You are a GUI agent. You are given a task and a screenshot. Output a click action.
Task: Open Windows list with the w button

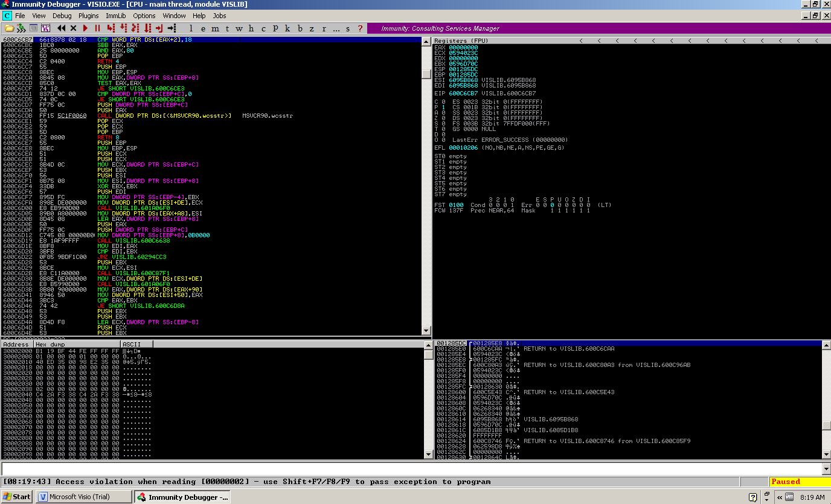point(239,28)
